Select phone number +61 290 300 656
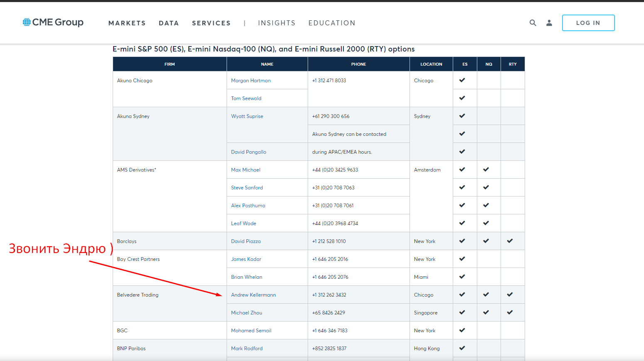Screen dimensions: 644x361 click(331, 116)
